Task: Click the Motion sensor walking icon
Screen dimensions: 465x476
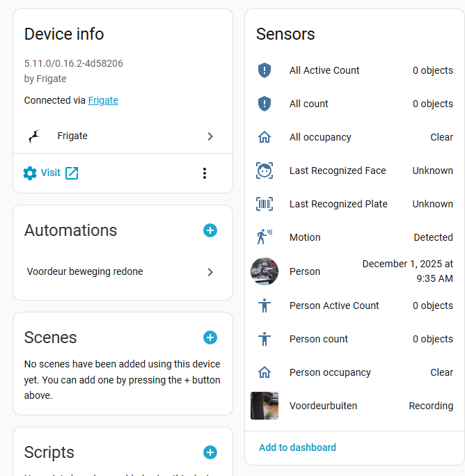Action: coord(265,237)
